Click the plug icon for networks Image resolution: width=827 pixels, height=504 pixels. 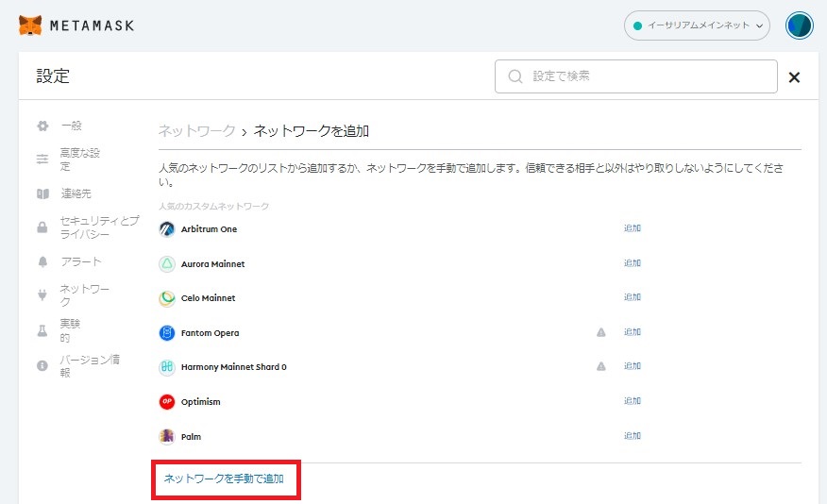coord(42,295)
